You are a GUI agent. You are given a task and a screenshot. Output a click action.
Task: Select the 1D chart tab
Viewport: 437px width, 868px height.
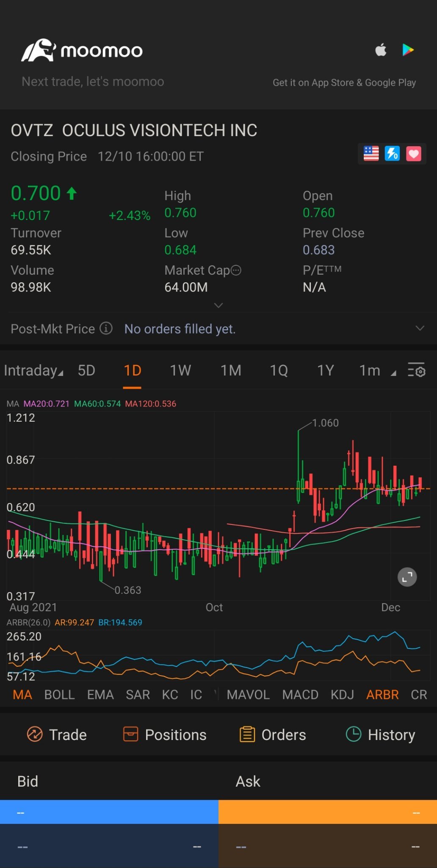[x=132, y=370]
